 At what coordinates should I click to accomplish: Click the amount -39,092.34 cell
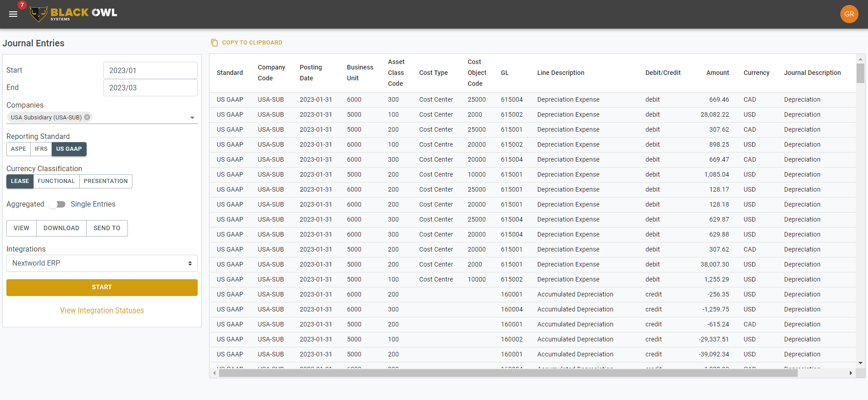click(x=714, y=355)
